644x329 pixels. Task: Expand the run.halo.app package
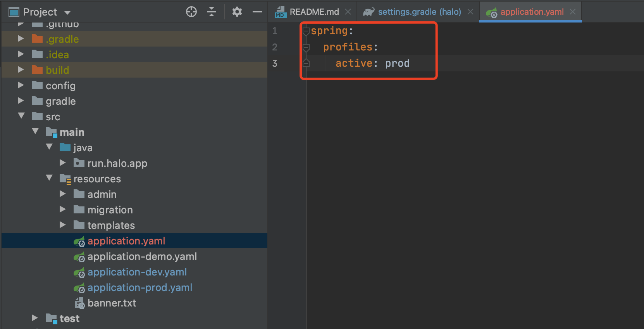pos(63,163)
